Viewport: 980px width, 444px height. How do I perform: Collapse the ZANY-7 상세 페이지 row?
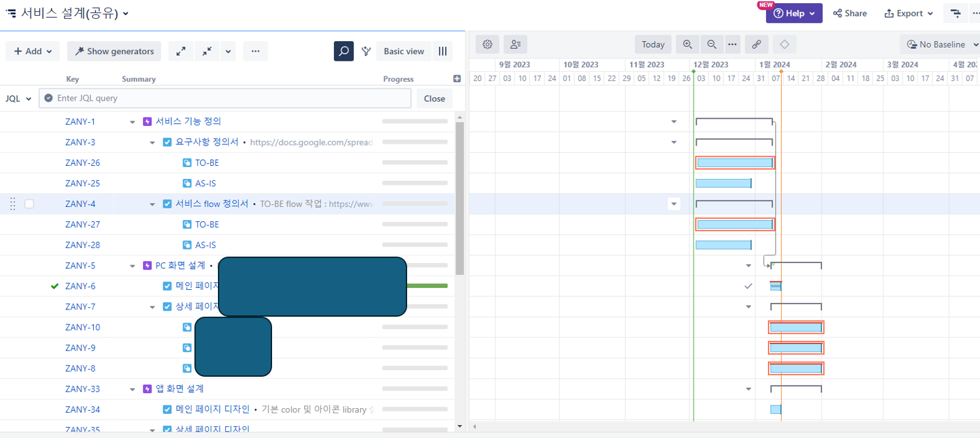152,307
